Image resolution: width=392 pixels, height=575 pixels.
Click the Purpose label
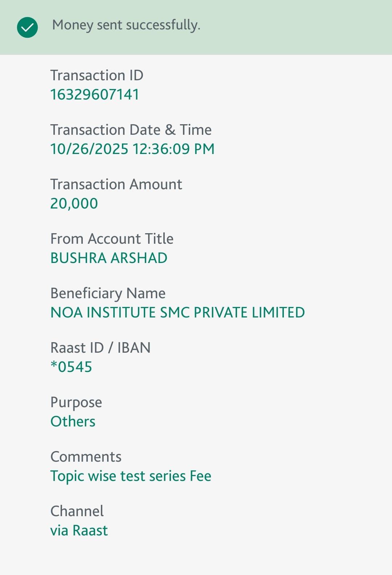[76, 402]
